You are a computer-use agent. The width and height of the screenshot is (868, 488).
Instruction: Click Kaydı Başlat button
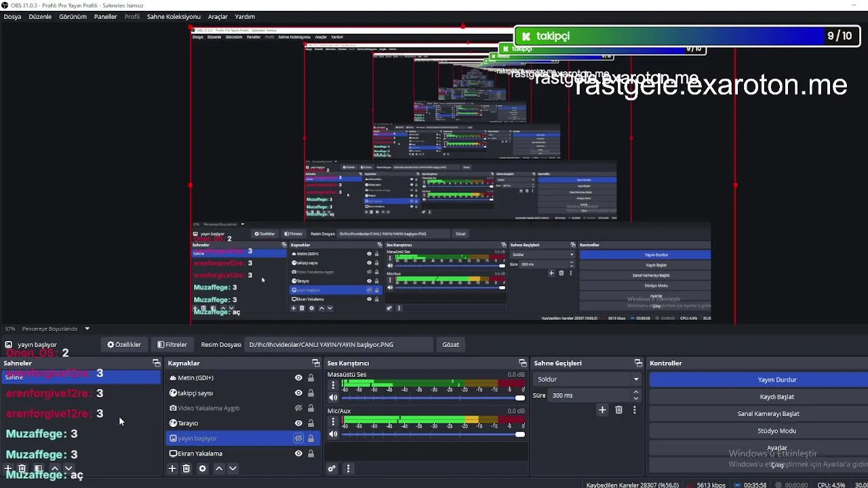coord(777,396)
